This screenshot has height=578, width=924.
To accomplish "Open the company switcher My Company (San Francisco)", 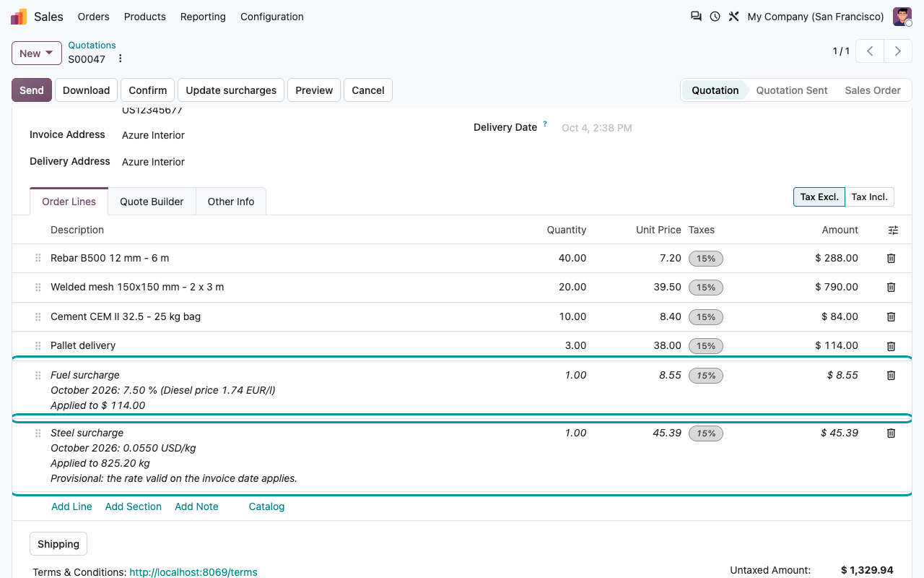I will click(x=816, y=17).
